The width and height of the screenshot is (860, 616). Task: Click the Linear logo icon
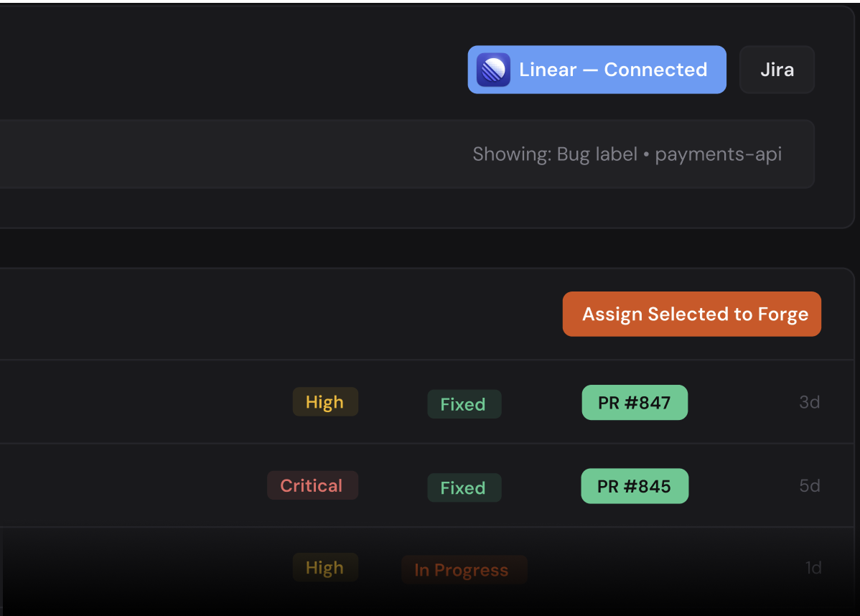click(x=493, y=69)
